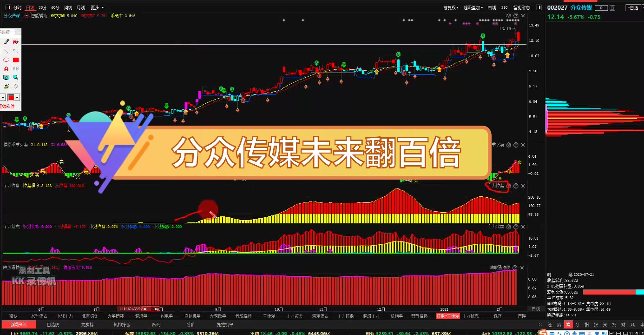The height and width of the screenshot is (335, 644).
Task: Click the red arrow tool beside the pen
Action: [x=16, y=42]
